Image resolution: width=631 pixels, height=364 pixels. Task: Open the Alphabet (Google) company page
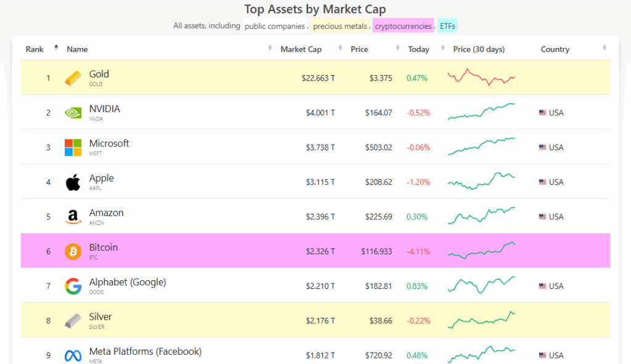pos(128,282)
